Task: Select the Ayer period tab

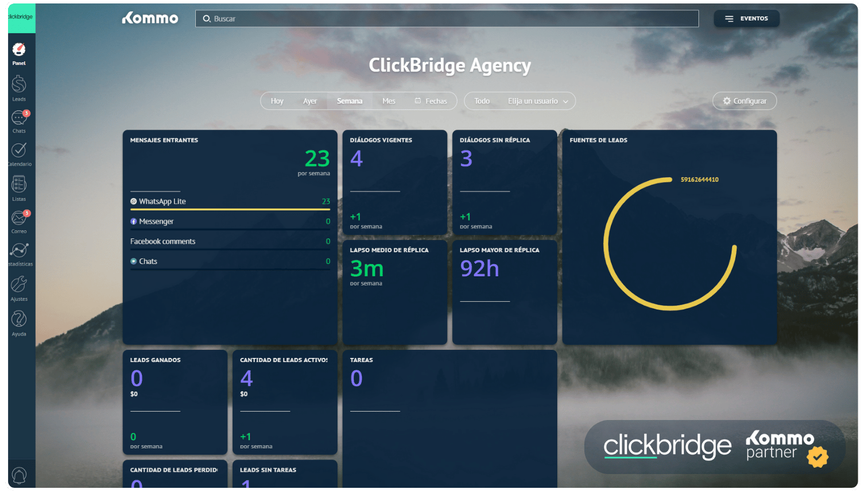Action: pyautogui.click(x=310, y=101)
